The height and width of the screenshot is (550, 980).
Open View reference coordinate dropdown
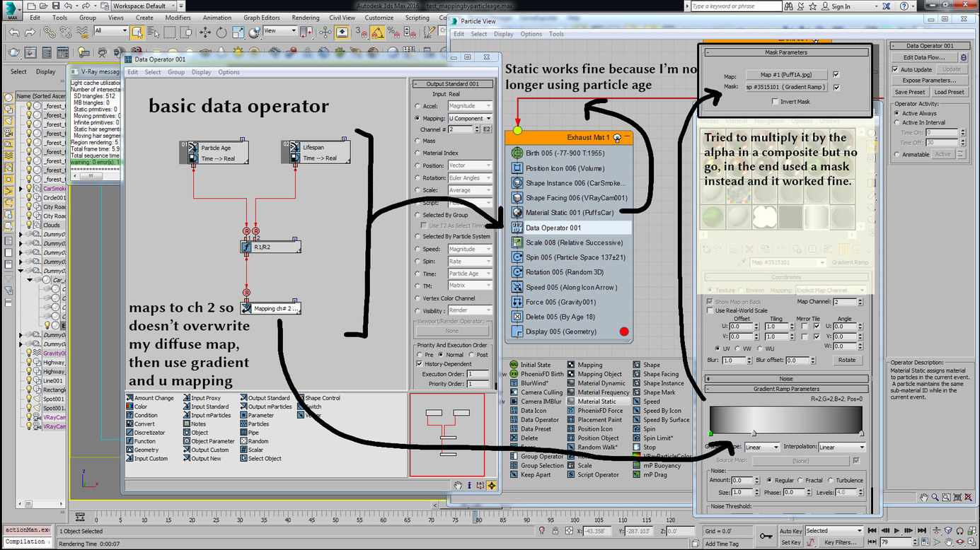pos(279,31)
